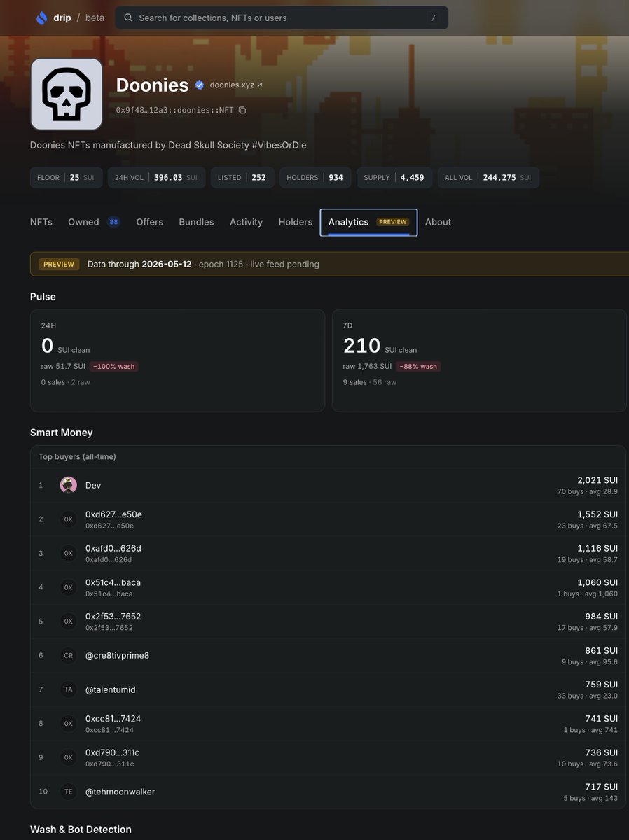Click the blue verified badge next to Doonies
Screen dimensions: 629x840
200,85
